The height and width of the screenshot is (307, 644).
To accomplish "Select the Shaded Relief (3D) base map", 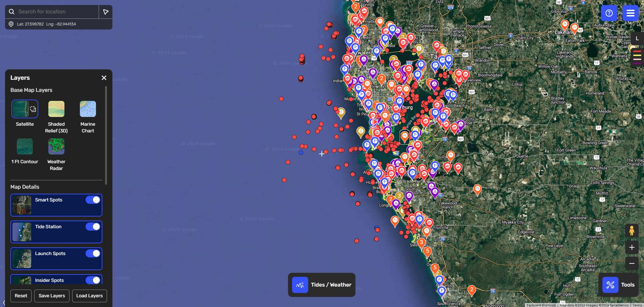I will [56, 109].
